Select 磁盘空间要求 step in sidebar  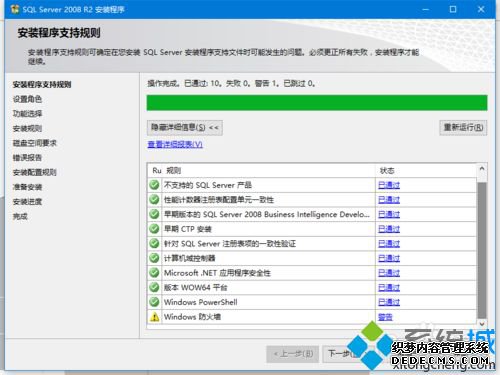tap(35, 143)
